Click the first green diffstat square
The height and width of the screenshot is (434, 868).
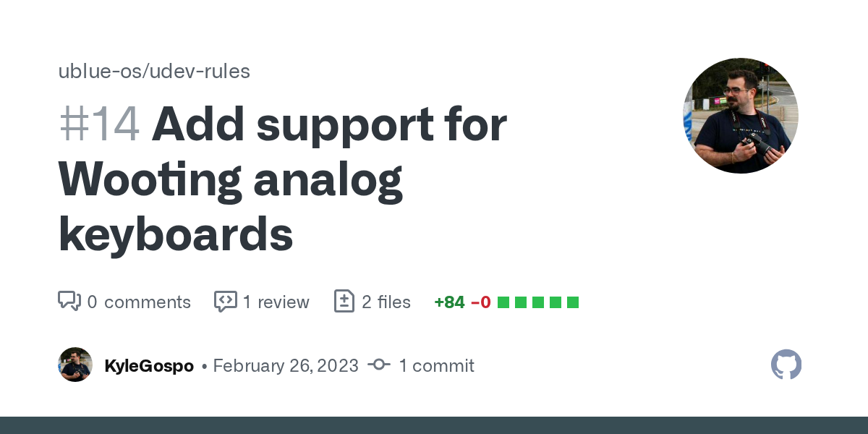point(503,302)
